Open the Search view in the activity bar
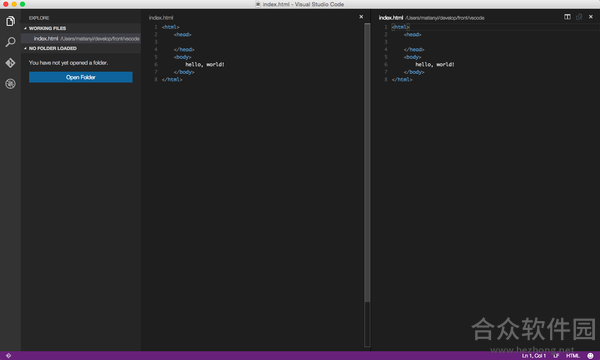 coord(10,42)
